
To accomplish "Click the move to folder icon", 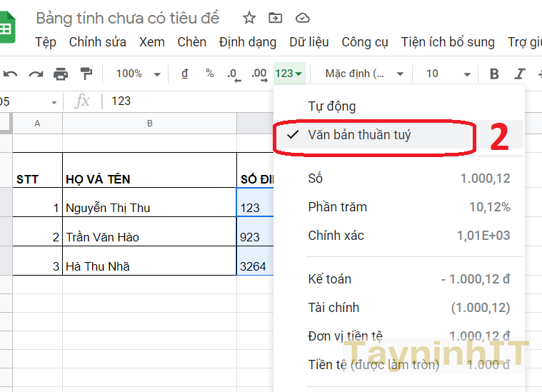I will tap(275, 18).
